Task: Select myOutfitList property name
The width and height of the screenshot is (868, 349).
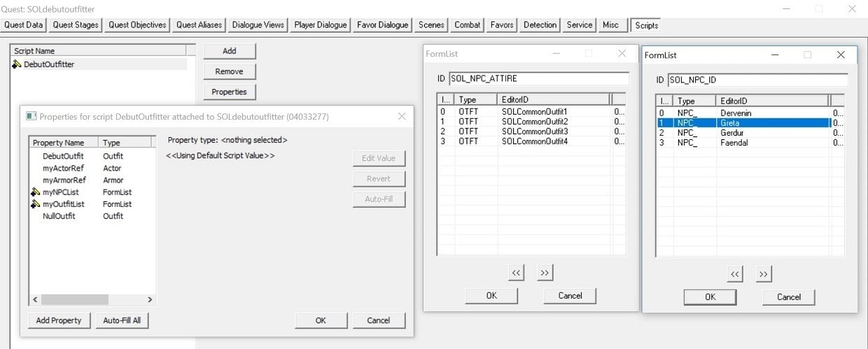Action: (x=64, y=204)
